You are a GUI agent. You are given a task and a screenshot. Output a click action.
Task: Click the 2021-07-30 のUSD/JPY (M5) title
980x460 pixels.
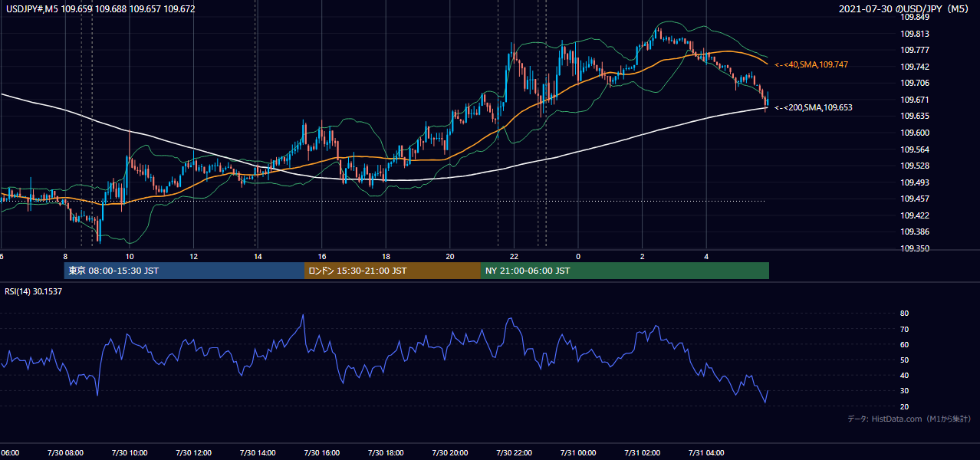pyautogui.click(x=904, y=9)
